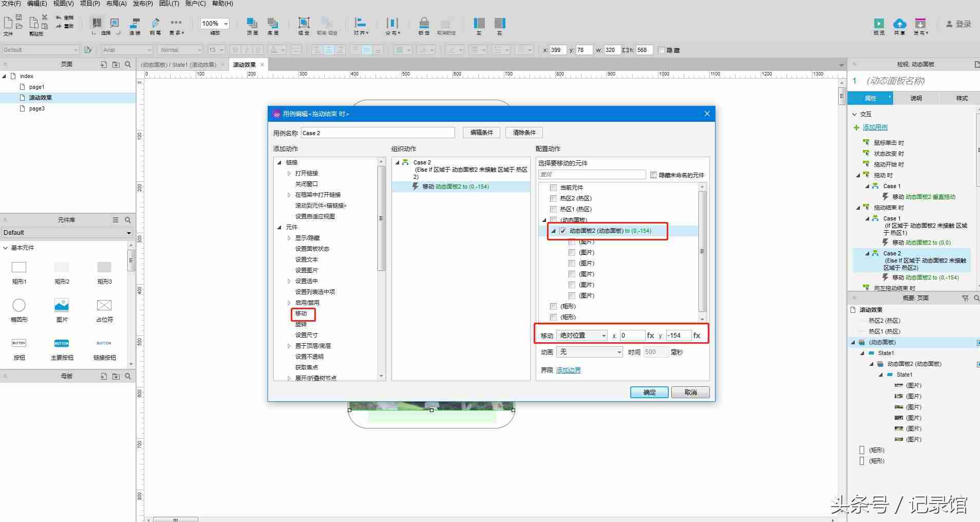Image resolution: width=980 pixels, height=522 pixels.
Task: Uncheck the 动态面板2 checkbox in widget list
Action: pyautogui.click(x=563, y=231)
